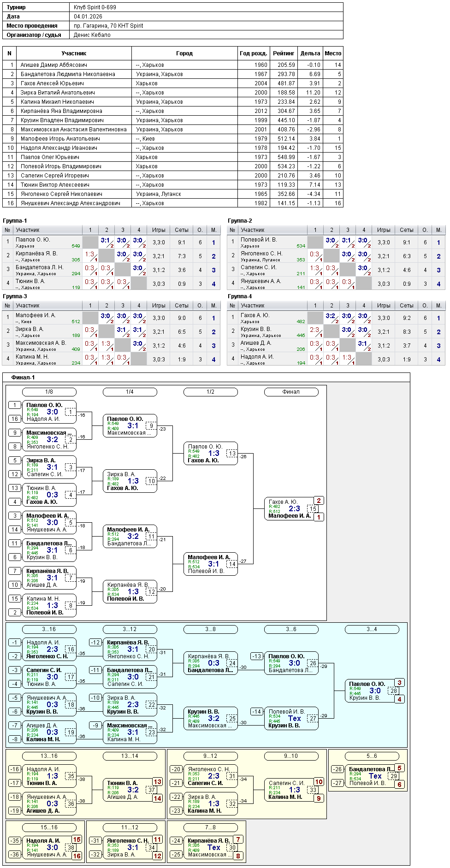
Task: Select participant 'Надоля Александр Иванович'
Action: tap(59, 148)
